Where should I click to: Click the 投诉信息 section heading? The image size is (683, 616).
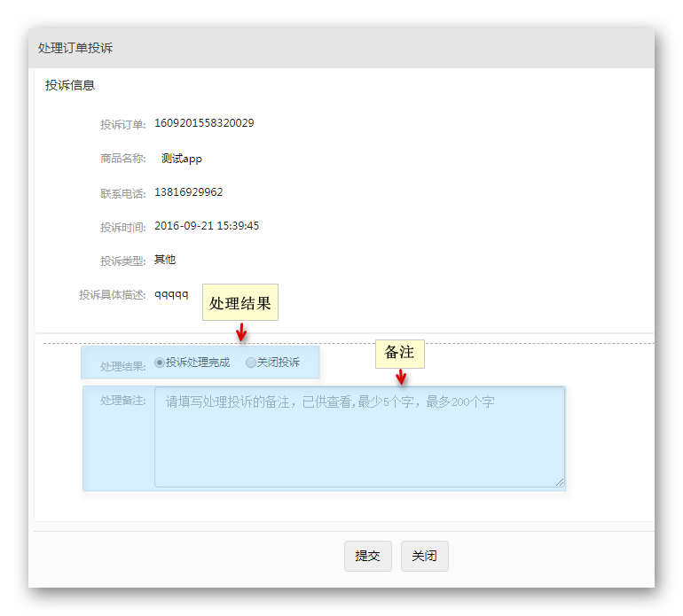click(70, 85)
